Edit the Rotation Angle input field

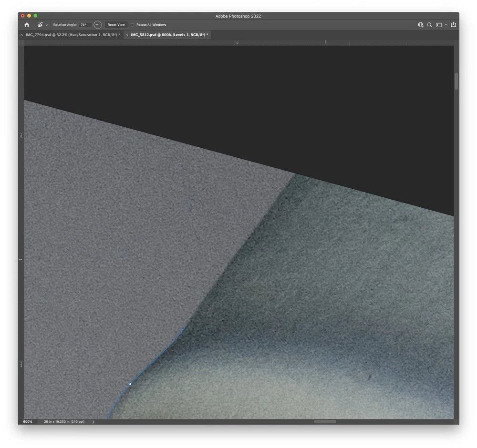pos(85,25)
